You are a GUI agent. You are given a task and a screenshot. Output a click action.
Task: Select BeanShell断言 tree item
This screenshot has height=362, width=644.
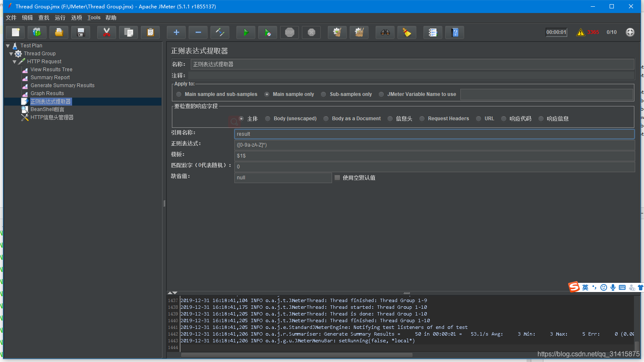click(47, 109)
